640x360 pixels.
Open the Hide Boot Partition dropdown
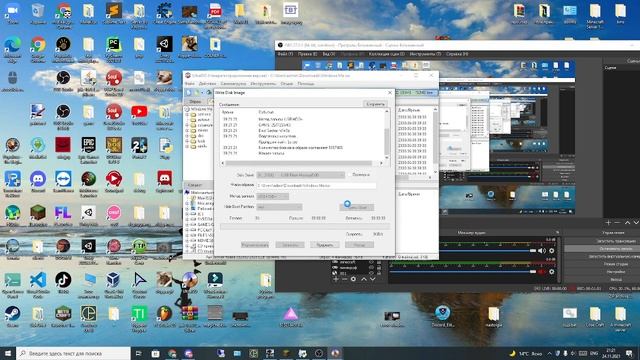[x=279, y=207]
